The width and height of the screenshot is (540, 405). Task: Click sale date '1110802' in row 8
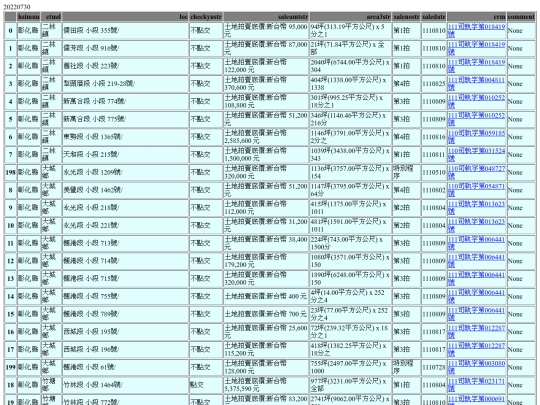pos(434,190)
